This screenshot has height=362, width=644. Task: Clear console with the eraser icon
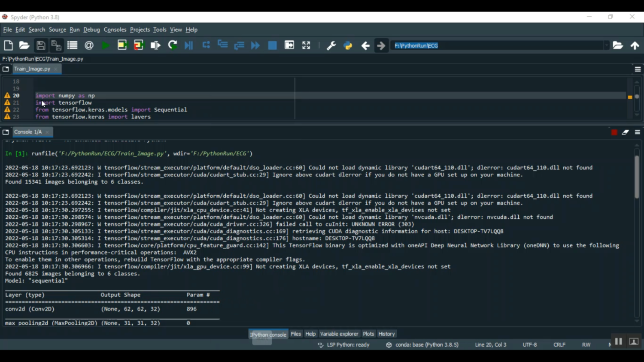(626, 132)
